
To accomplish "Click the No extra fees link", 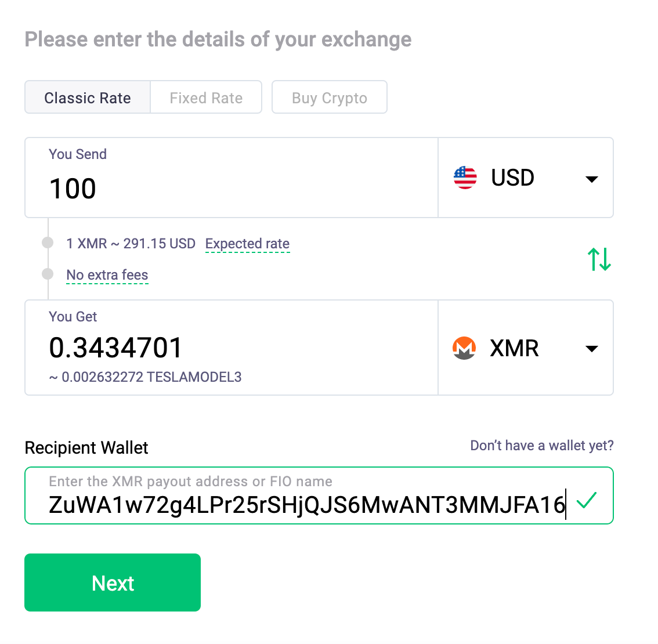I will [x=107, y=275].
